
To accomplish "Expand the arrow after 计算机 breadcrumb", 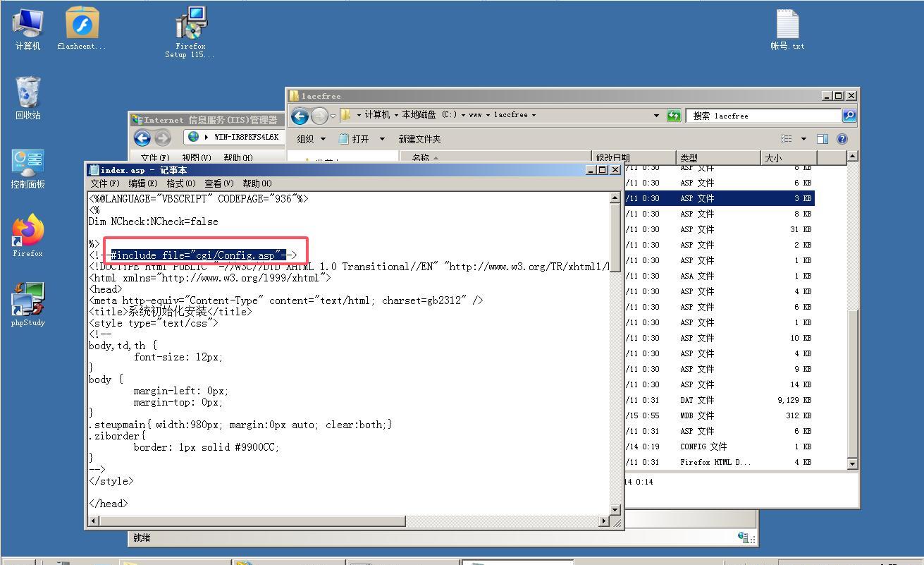I will click(396, 115).
